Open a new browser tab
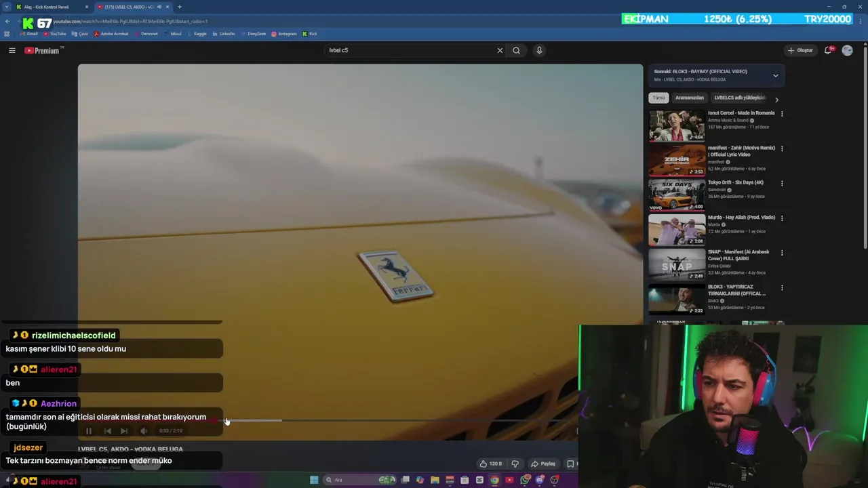The image size is (868, 488). 179,7
